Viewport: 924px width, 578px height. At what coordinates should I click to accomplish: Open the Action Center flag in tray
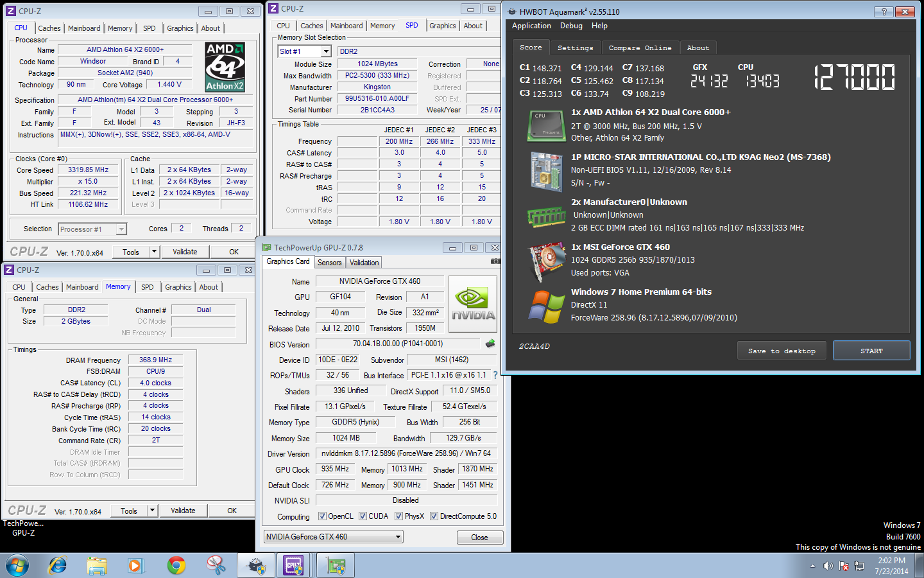[844, 566]
